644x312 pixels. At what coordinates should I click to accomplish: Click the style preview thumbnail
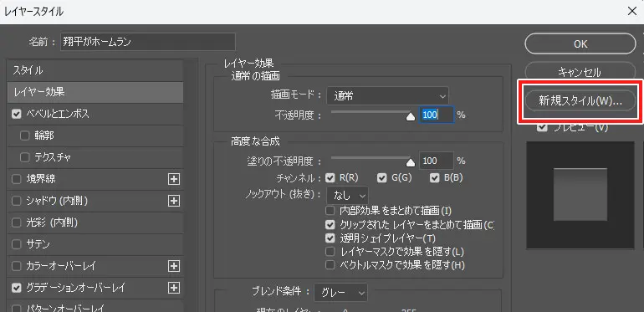tap(580, 195)
